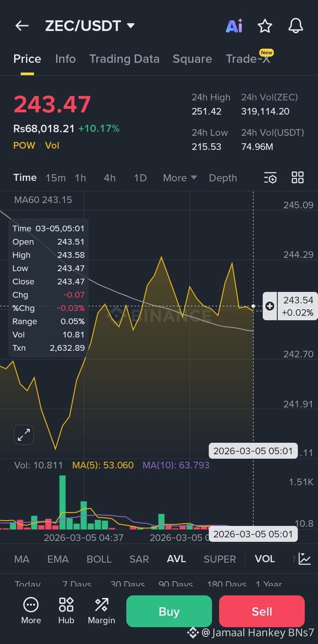This screenshot has height=644, width=318.
Task: Open price alert bell icon
Action: pyautogui.click(x=296, y=26)
